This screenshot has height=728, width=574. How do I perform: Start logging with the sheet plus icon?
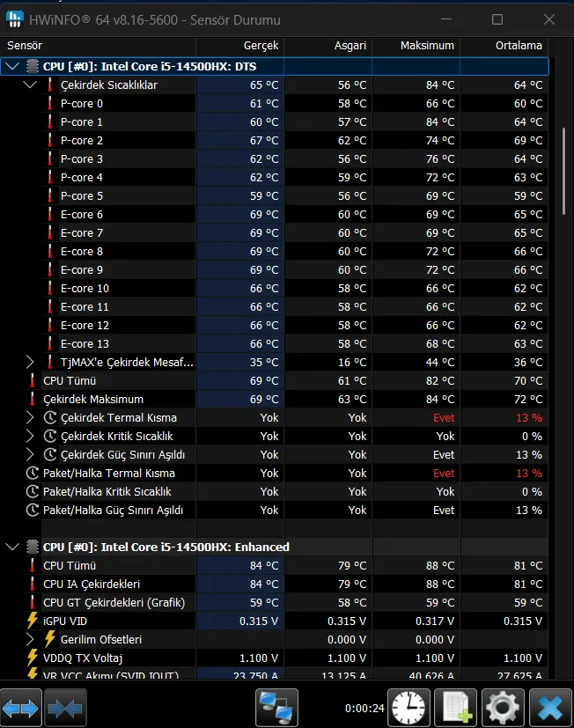pyautogui.click(x=456, y=709)
